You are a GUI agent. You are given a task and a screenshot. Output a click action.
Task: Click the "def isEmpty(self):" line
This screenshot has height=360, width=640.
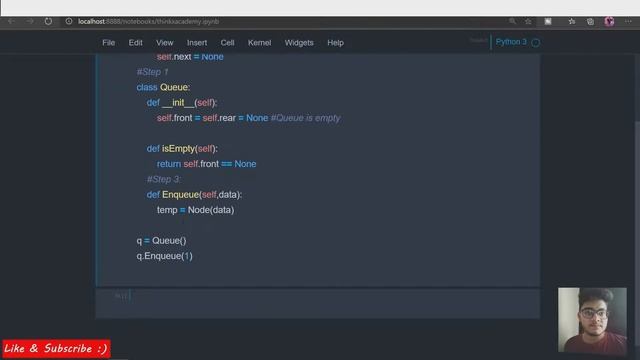[x=182, y=149]
